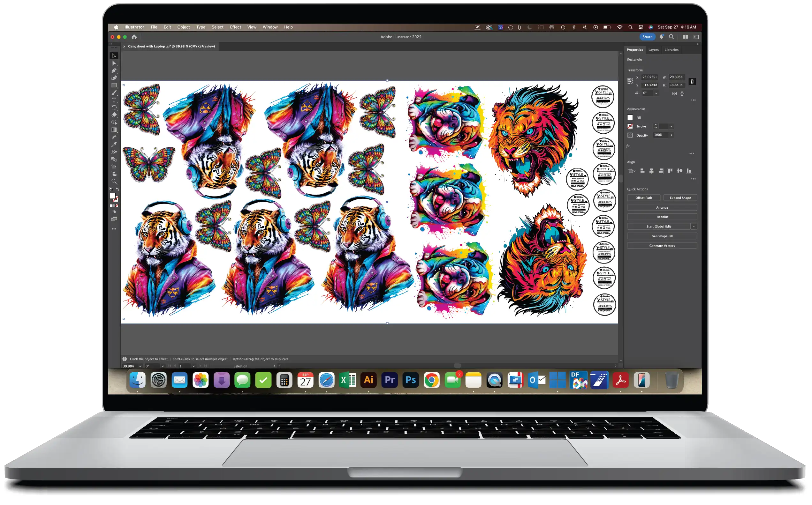The height and width of the screenshot is (505, 812).
Task: Toggle constrain width and height proportions
Action: pyautogui.click(x=692, y=81)
